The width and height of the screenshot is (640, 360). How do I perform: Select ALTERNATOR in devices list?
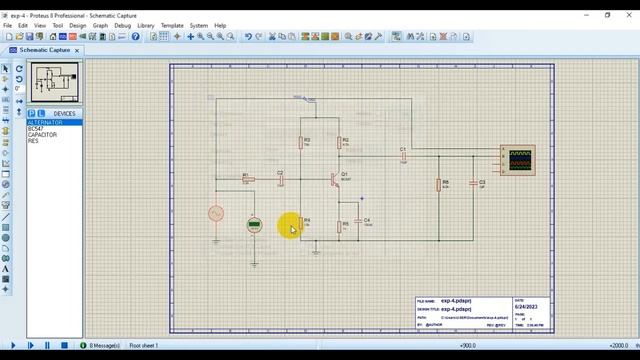[x=54, y=122]
